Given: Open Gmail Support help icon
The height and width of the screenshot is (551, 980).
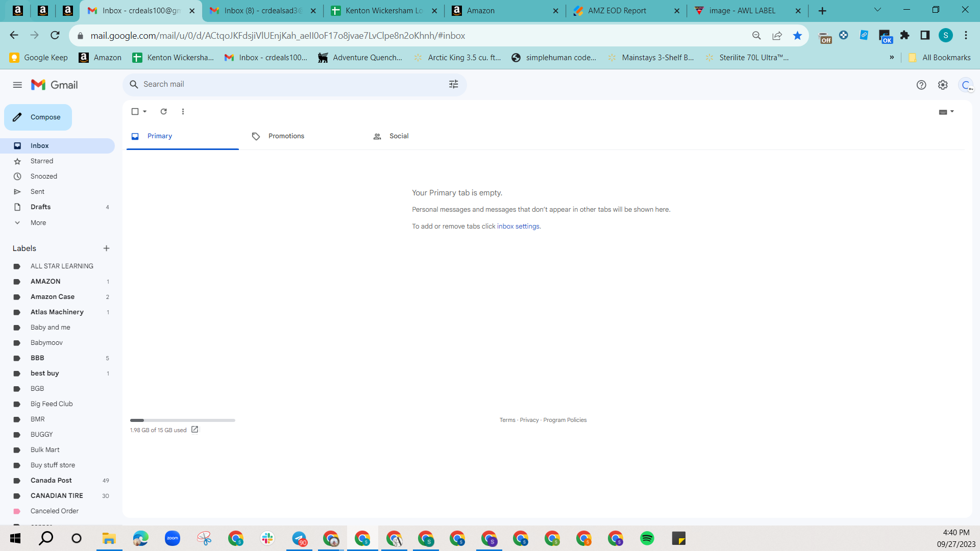Looking at the screenshot, I should click(x=921, y=85).
